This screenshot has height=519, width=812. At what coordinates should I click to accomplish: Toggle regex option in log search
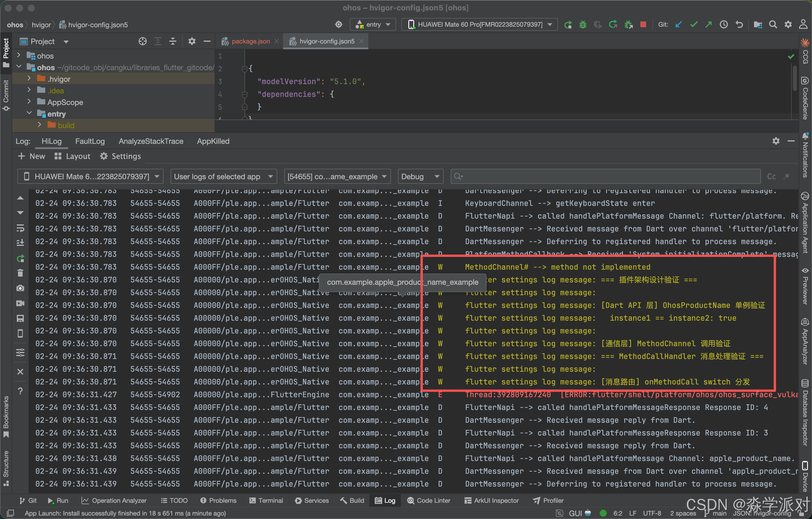point(786,177)
